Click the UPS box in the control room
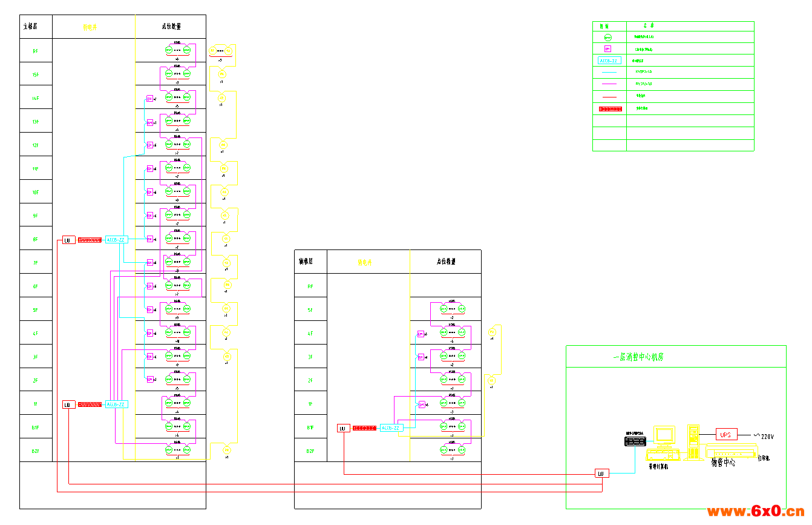 [726, 434]
